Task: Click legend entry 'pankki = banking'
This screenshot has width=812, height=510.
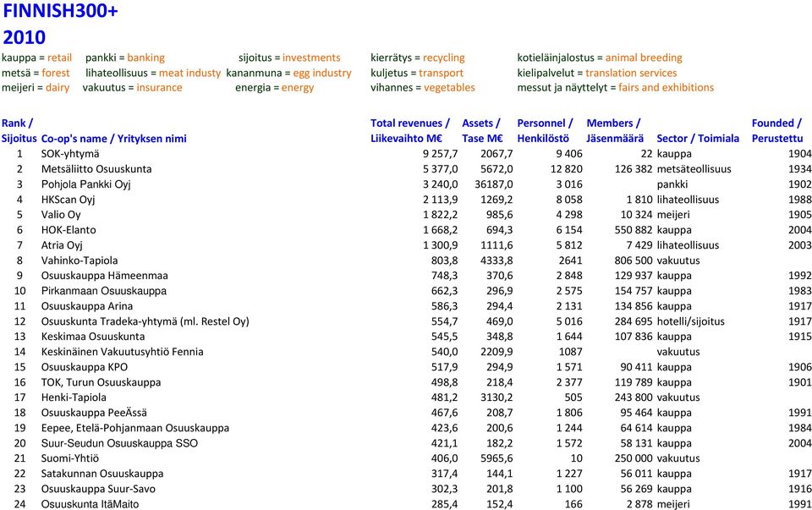Action: [125, 58]
